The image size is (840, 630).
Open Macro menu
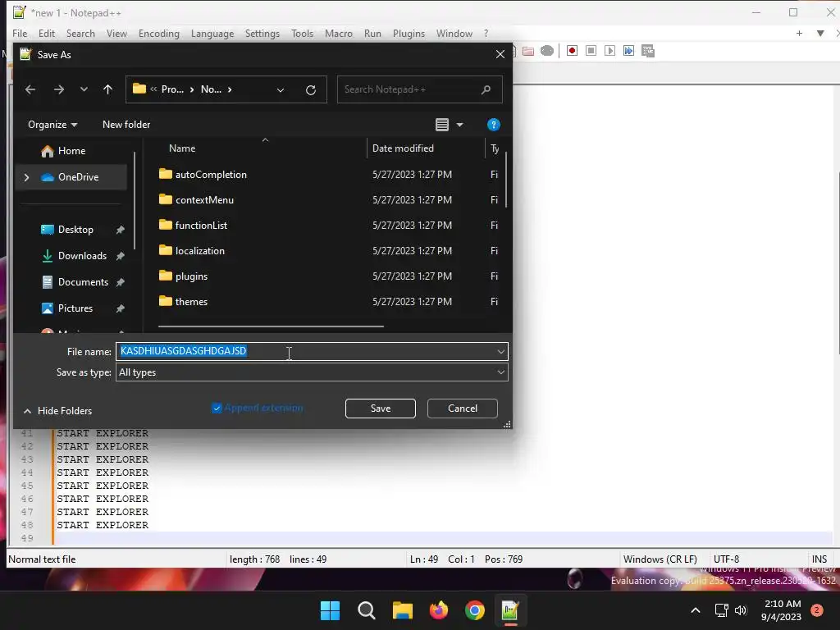click(x=339, y=33)
